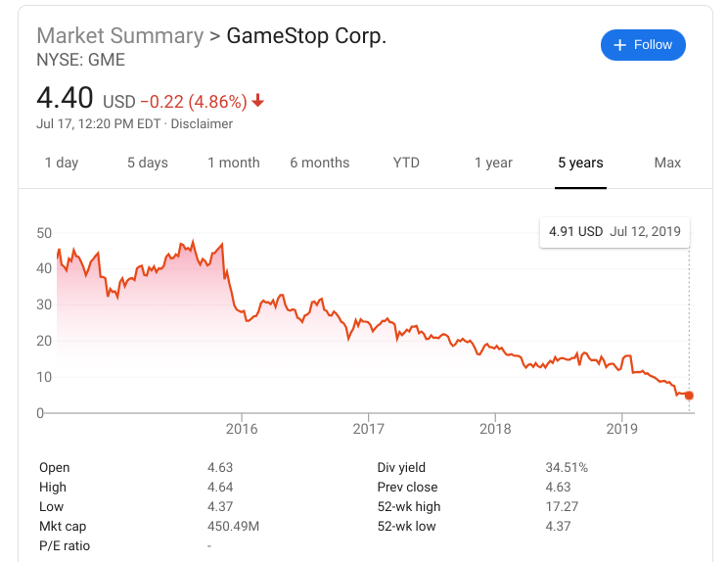Show the 1 month chart range
Screen dimensions: 728x562
[234, 163]
